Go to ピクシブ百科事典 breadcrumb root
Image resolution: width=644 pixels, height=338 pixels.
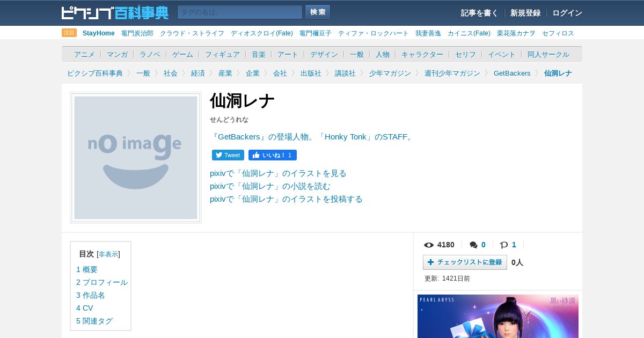click(95, 73)
